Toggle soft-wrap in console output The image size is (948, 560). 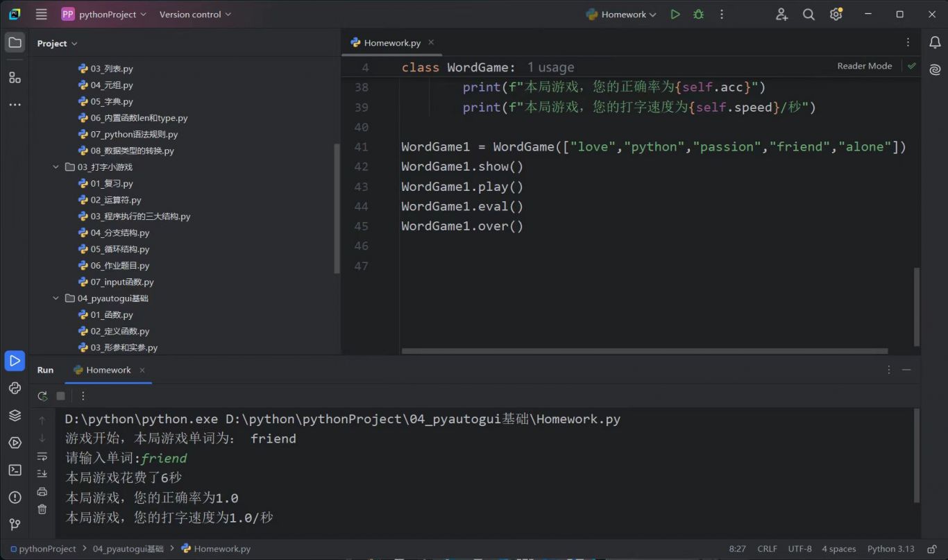42,456
